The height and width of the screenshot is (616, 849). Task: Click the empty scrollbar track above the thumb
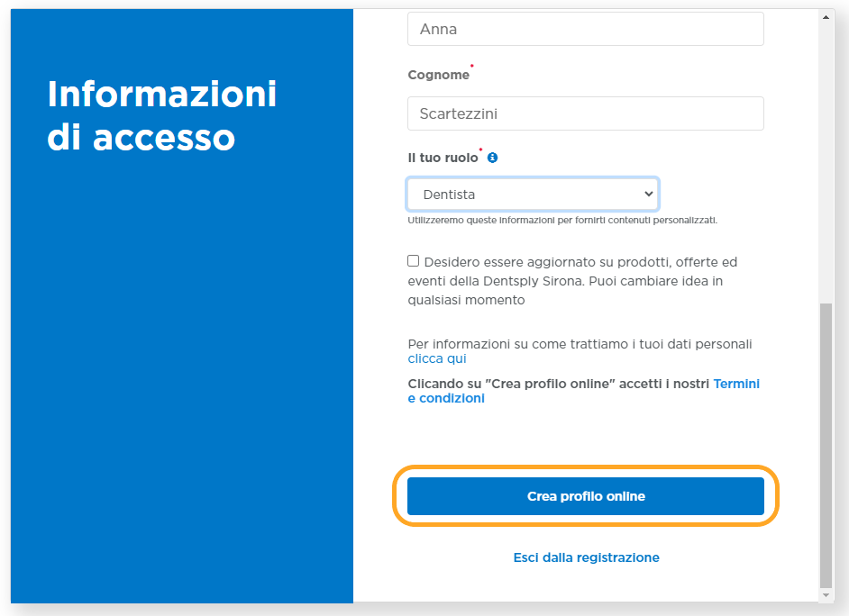coord(826,162)
